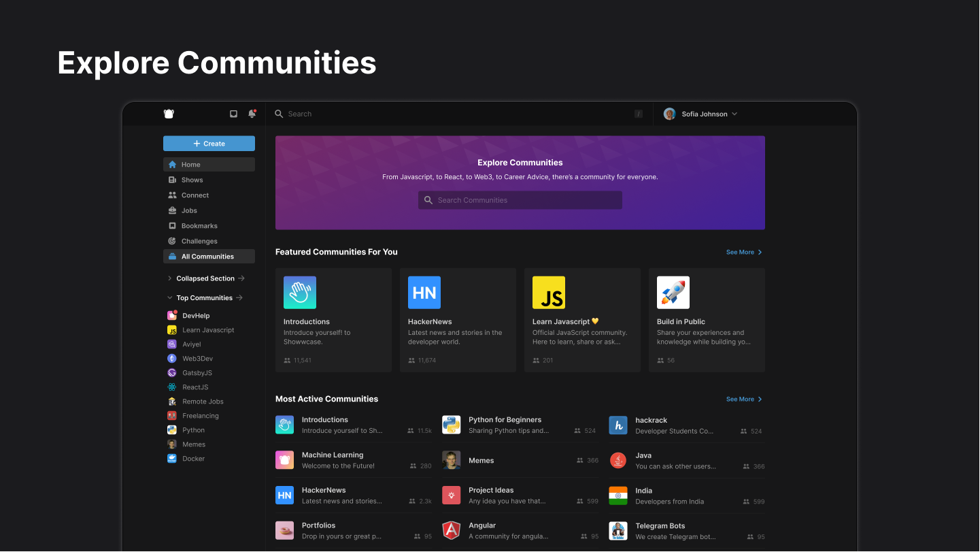Open the Sofia Johnson profile dropdown
The height and width of the screenshot is (552, 980).
coord(700,114)
